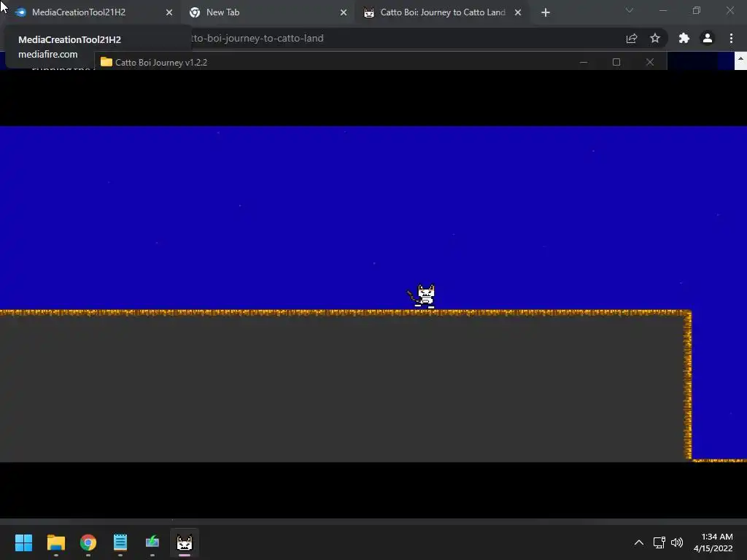Open the network status tray icon
Screen dimensions: 747x560
(x=659, y=542)
